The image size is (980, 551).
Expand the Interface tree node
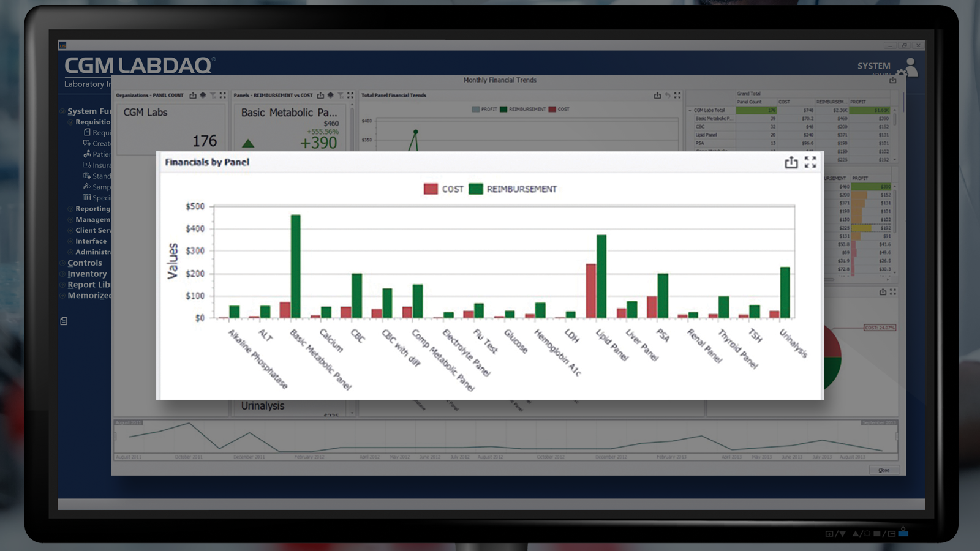pyautogui.click(x=70, y=241)
